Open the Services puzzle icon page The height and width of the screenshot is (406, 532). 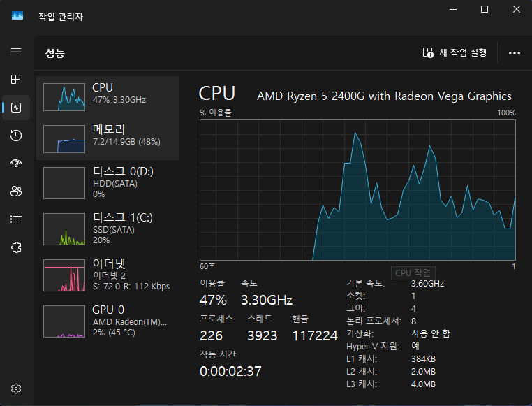click(16, 247)
